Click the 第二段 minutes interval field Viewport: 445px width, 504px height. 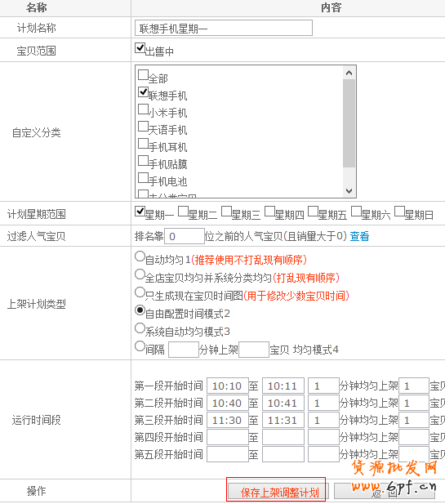(x=323, y=403)
